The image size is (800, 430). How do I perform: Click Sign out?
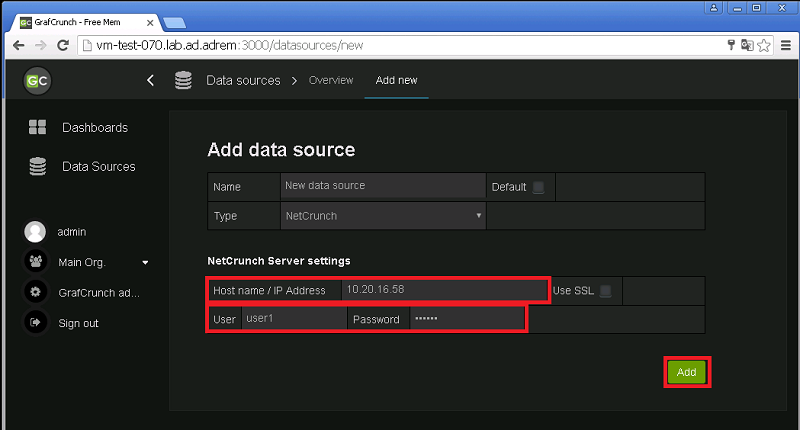click(x=78, y=323)
